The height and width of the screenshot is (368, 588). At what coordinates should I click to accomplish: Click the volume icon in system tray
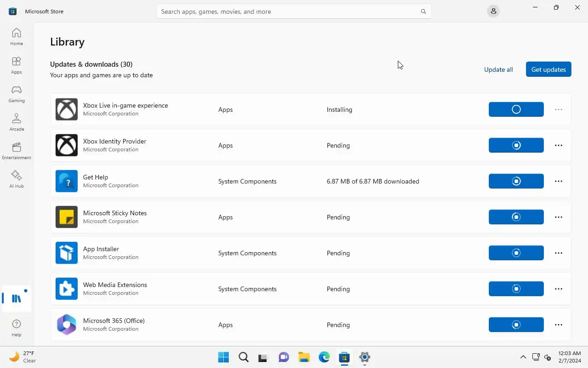[x=548, y=357]
